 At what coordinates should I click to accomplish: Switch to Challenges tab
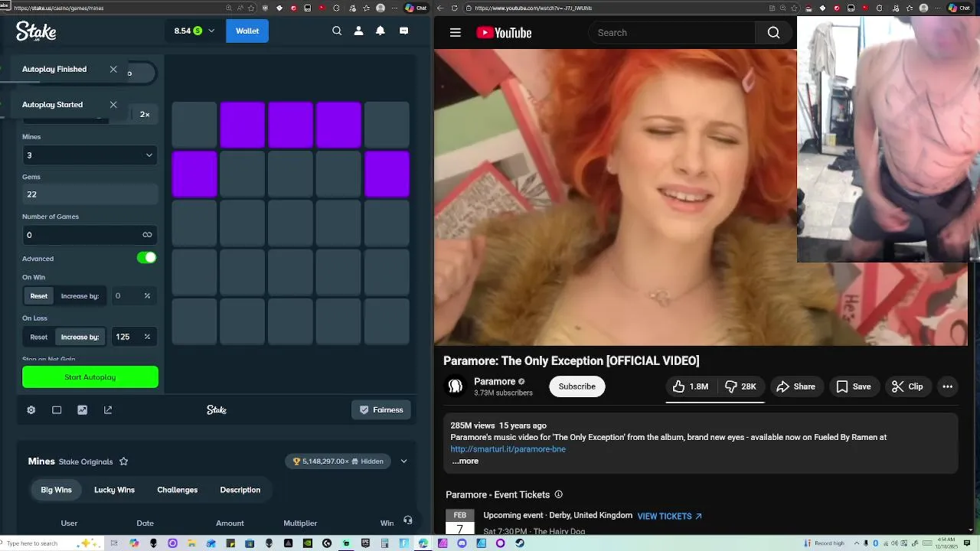(x=177, y=490)
